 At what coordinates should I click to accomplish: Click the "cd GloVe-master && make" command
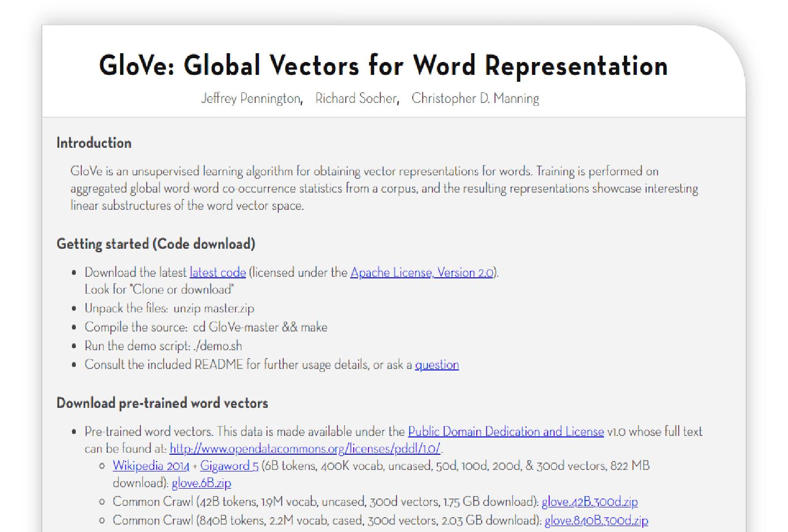coord(260,327)
